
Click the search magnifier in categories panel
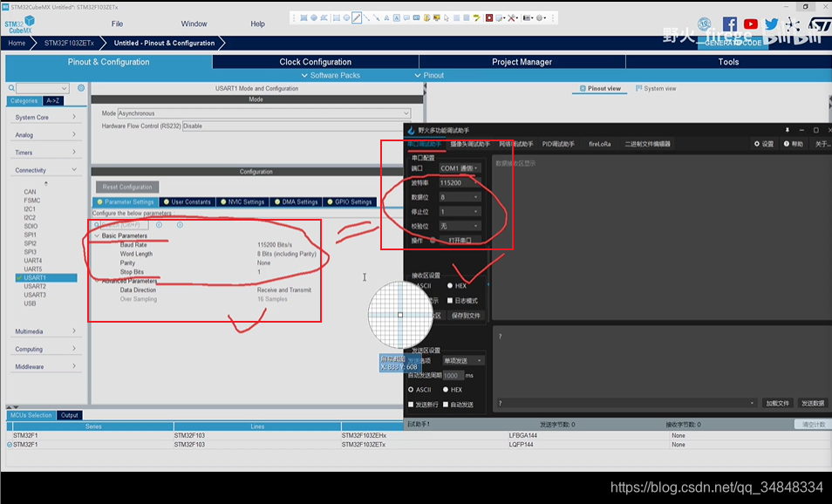coord(11,88)
